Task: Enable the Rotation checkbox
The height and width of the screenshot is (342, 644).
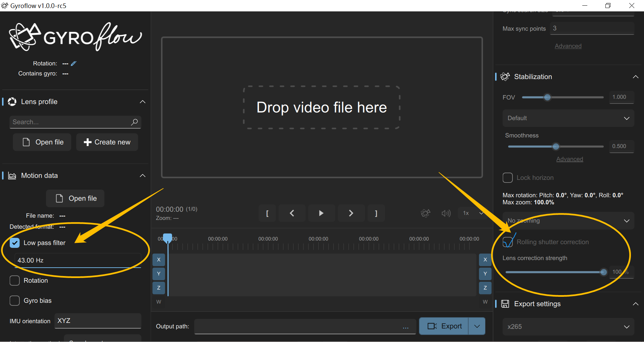Action: click(x=15, y=280)
